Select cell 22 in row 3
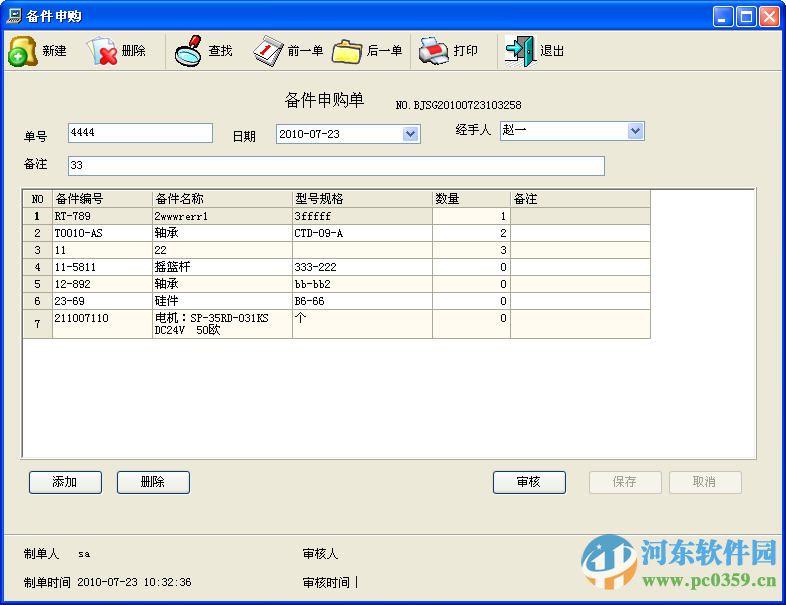The image size is (786, 605). 222,250
